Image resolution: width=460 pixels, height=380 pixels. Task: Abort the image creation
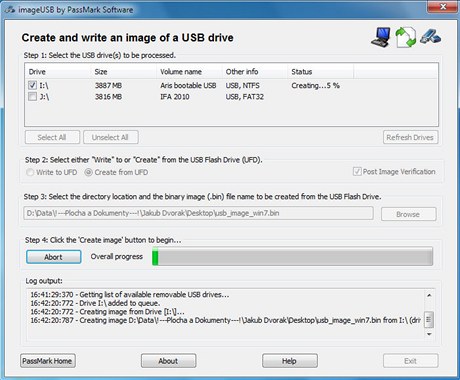54,257
